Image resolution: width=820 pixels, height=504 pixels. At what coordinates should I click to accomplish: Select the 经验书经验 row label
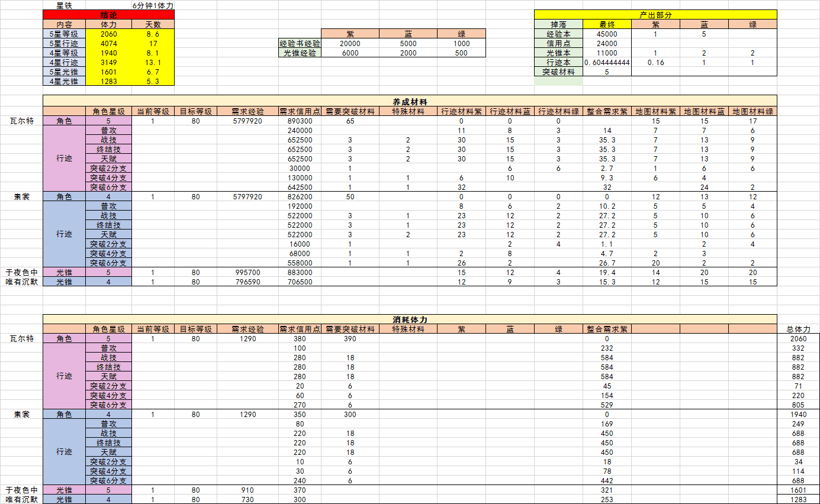tap(300, 43)
